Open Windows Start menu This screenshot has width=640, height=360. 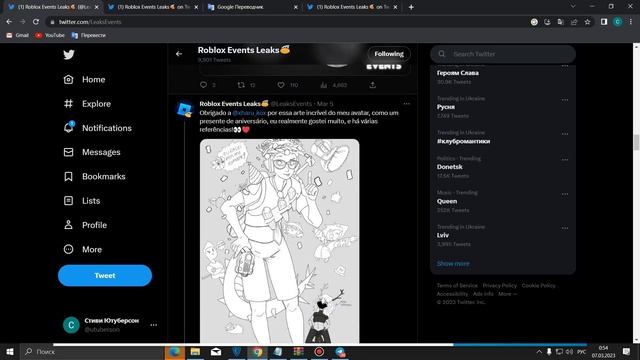click(10, 351)
